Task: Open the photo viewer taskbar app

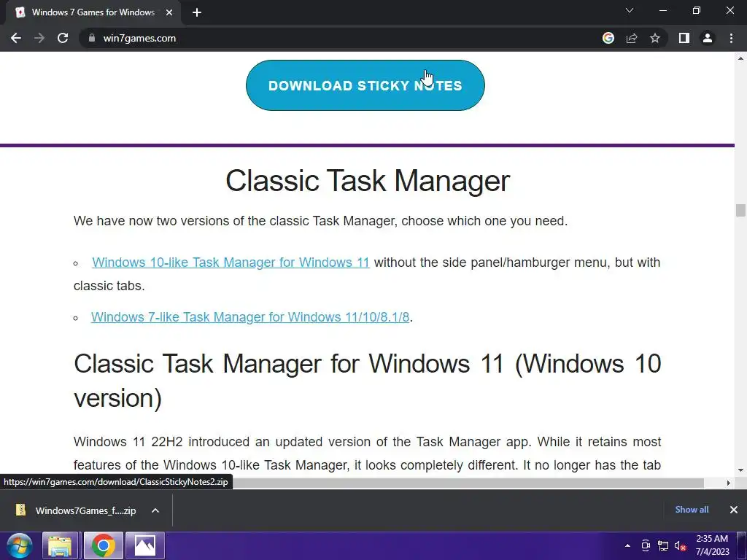Action: coord(145,545)
